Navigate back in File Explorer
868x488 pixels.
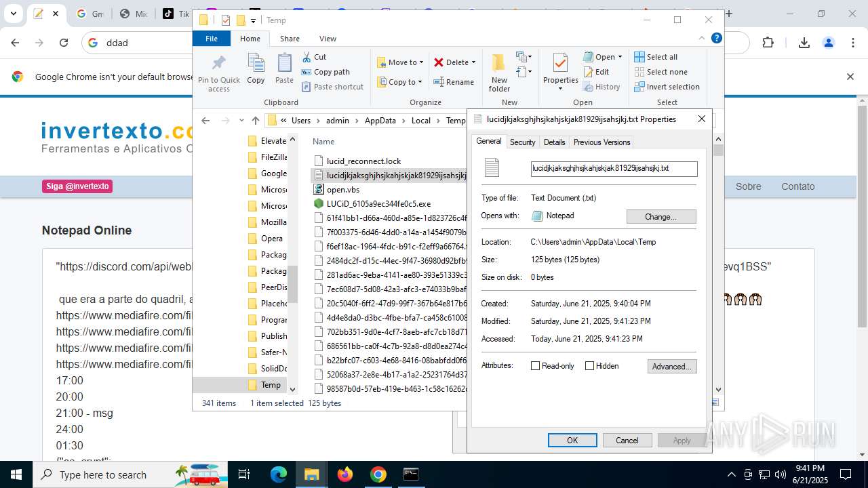205,121
